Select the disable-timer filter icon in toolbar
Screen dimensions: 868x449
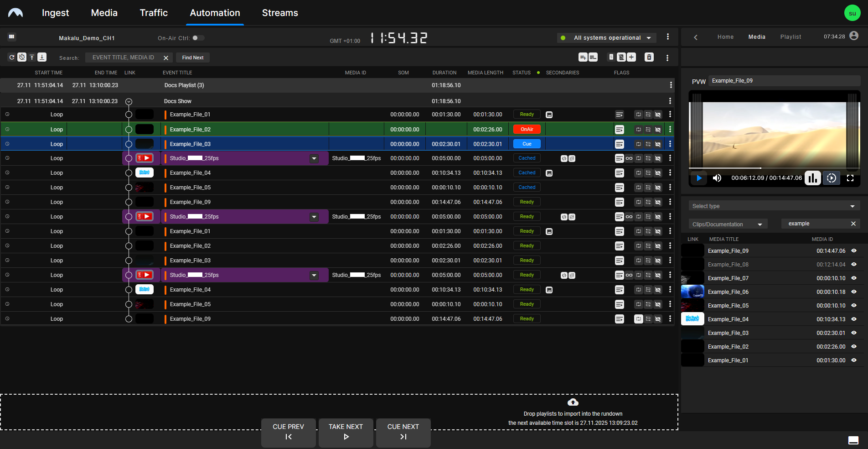point(22,57)
